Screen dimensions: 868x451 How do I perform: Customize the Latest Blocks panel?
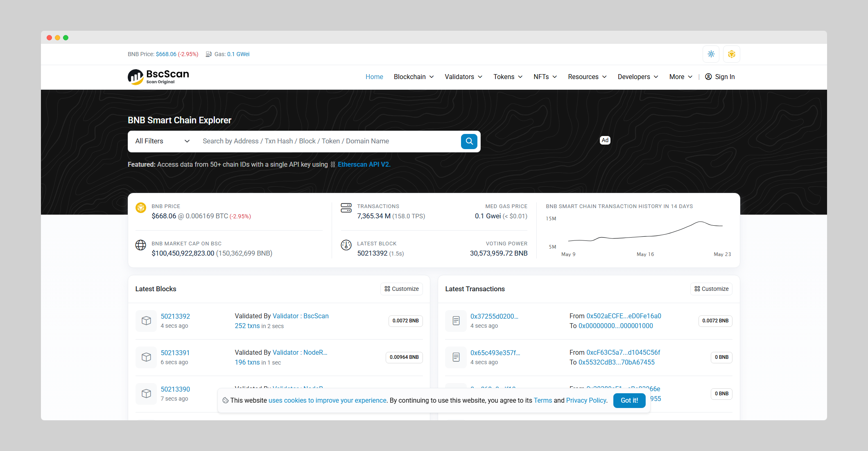402,289
